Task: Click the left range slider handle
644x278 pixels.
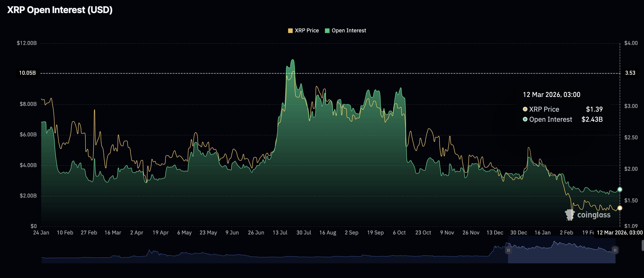Action: point(508,250)
